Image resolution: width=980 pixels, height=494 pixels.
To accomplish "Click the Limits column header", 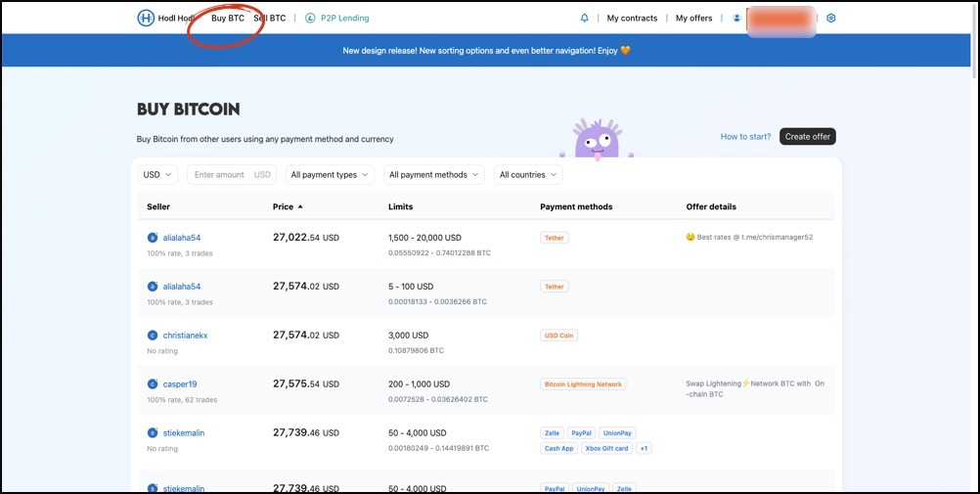I will pos(401,206).
